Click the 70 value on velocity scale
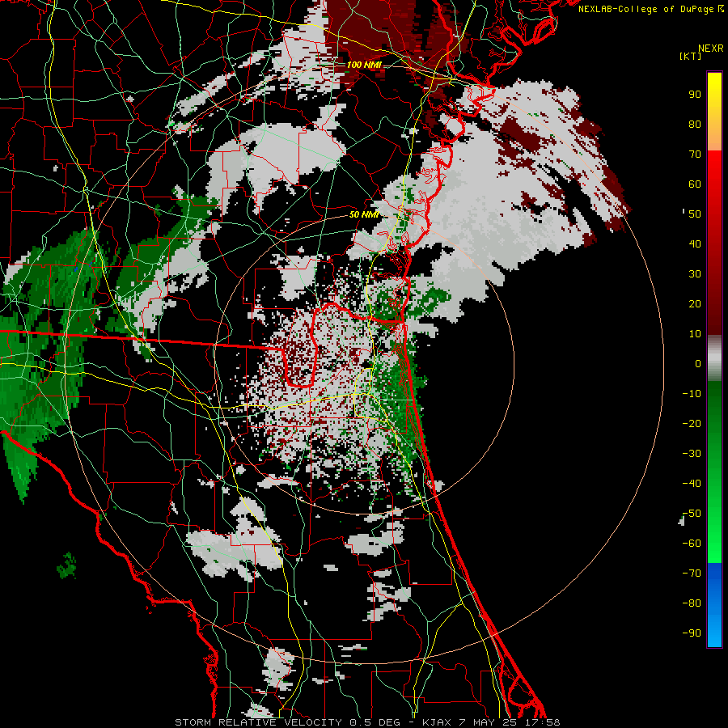 [695, 154]
